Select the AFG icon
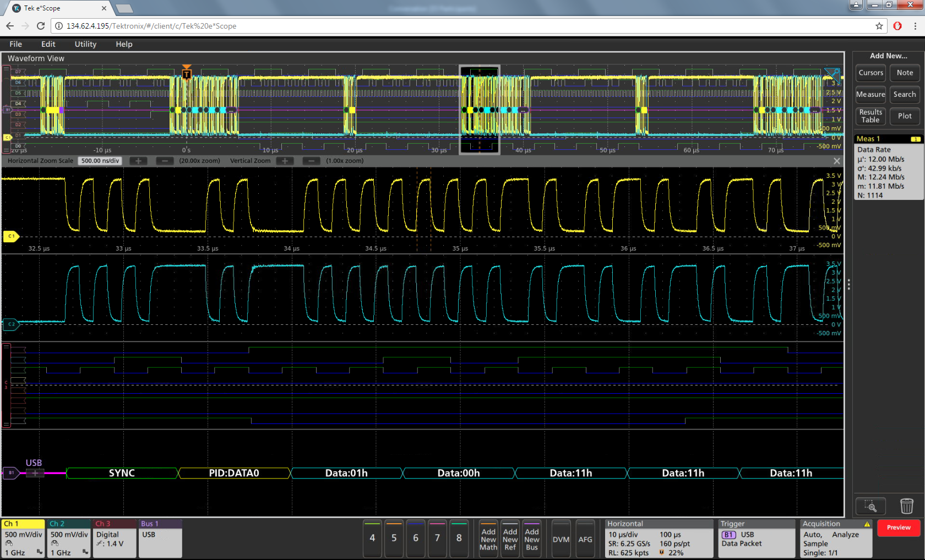925x560 pixels. [x=585, y=539]
